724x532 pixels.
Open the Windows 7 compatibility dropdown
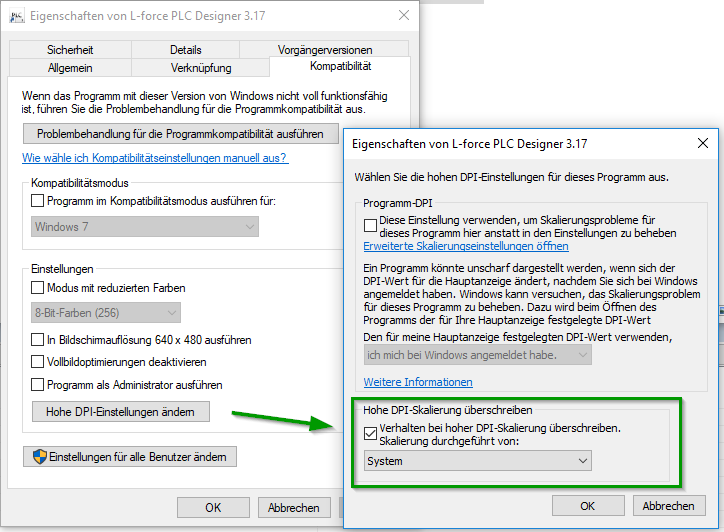(x=142, y=227)
